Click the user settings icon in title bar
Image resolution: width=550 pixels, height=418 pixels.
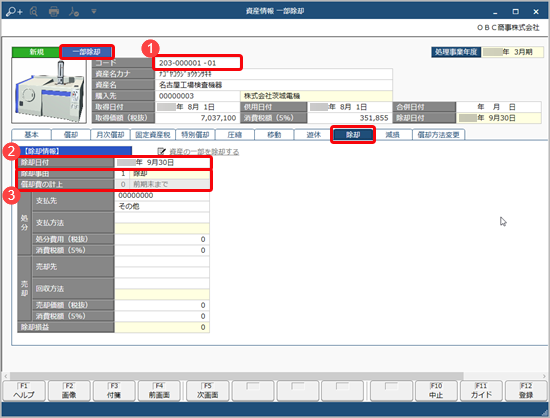click(x=74, y=11)
